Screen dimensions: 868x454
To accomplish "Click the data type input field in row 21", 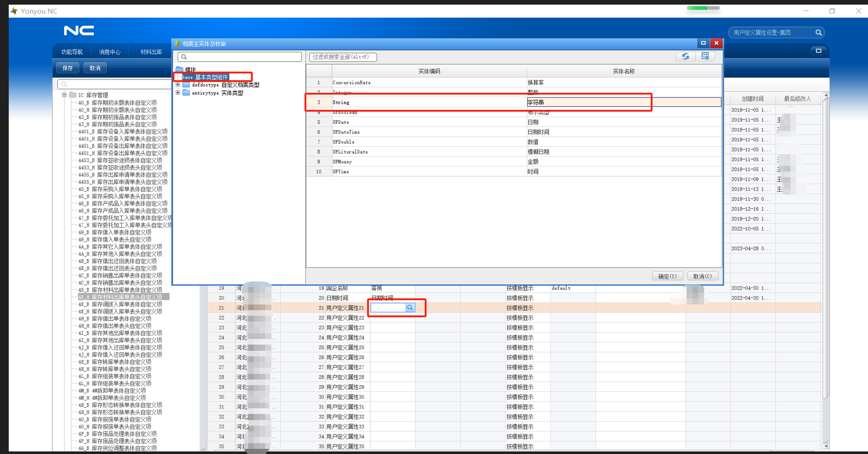I will (x=389, y=308).
